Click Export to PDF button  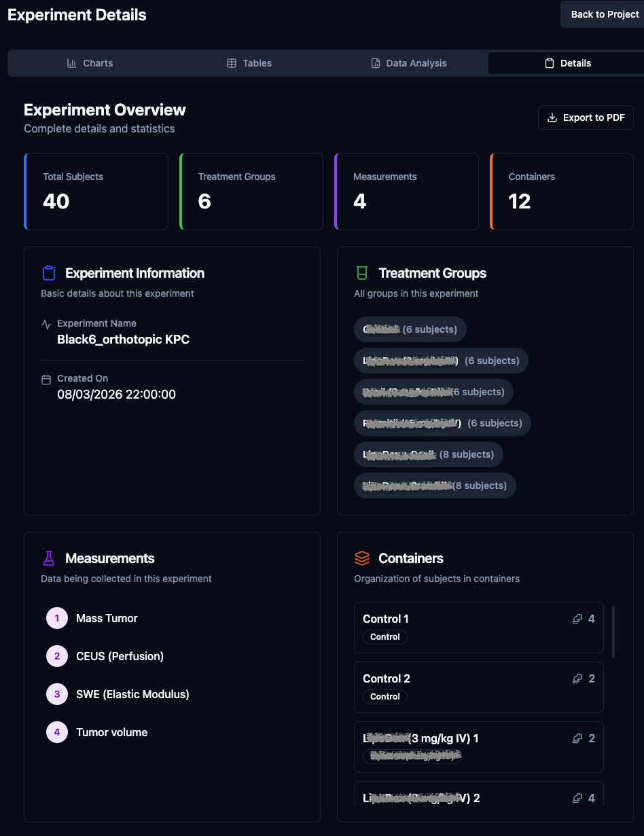click(x=586, y=117)
